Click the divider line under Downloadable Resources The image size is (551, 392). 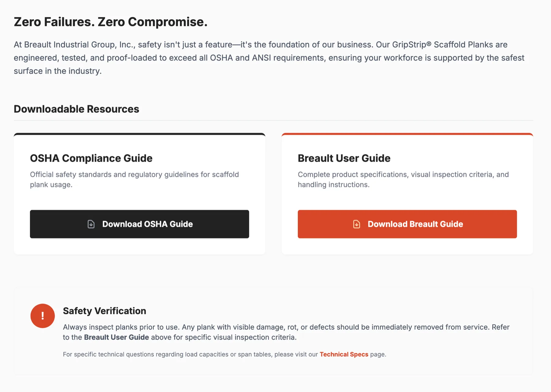(273, 121)
